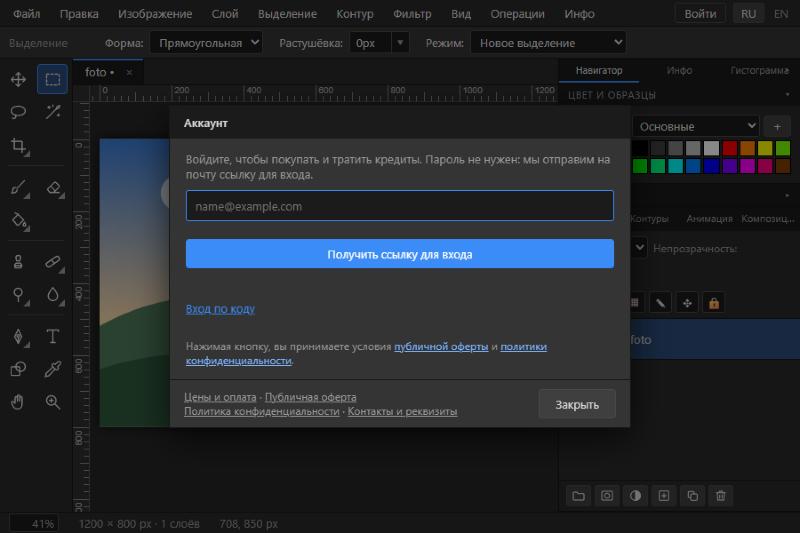The image size is (800, 533).
Task: Select the Text tool
Action: (53, 337)
